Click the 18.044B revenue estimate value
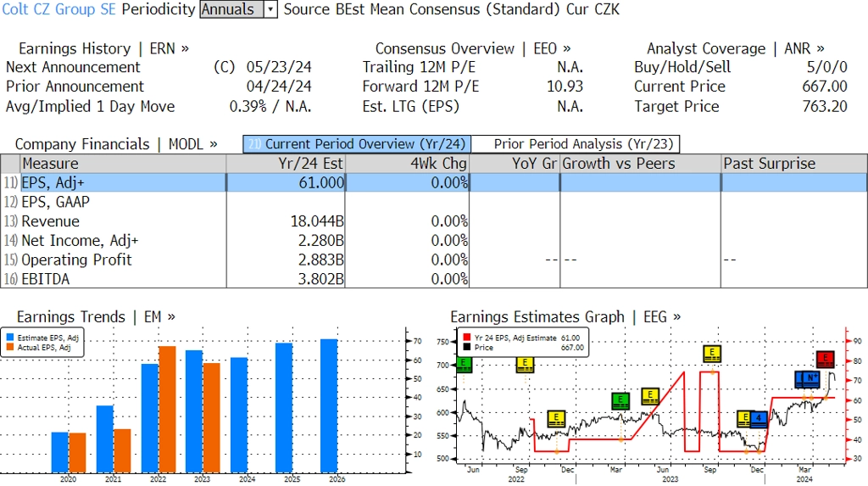 tap(317, 221)
